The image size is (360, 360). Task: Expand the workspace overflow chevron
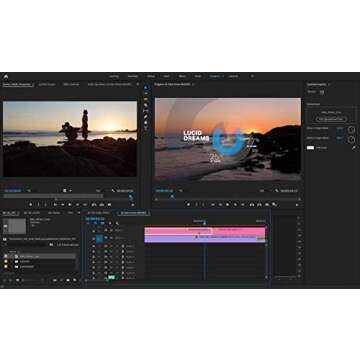252,76
